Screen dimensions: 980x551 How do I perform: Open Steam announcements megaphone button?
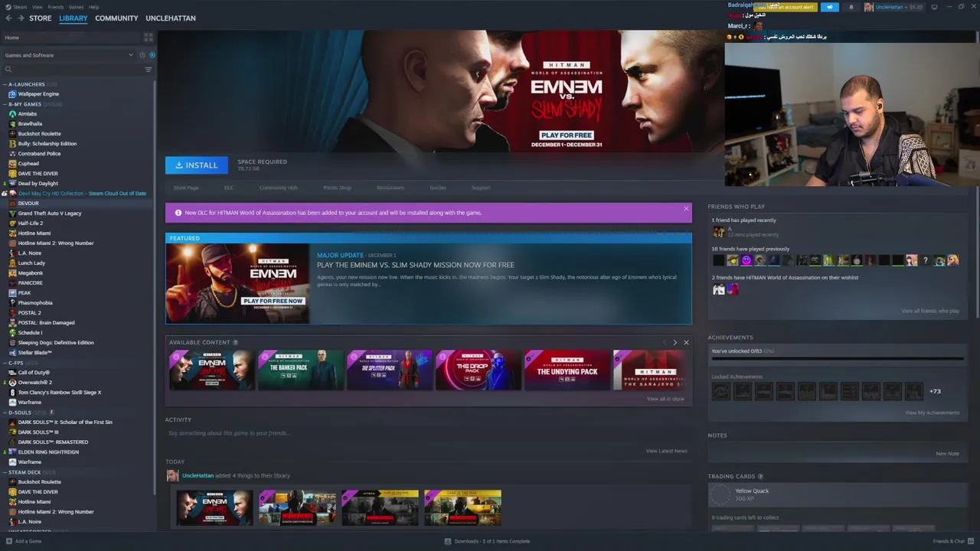click(x=829, y=7)
